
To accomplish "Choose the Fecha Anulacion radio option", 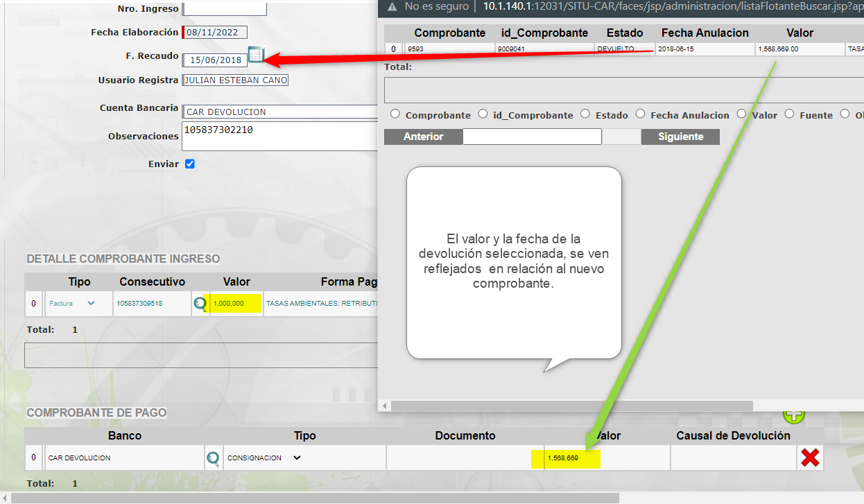I will click(640, 114).
